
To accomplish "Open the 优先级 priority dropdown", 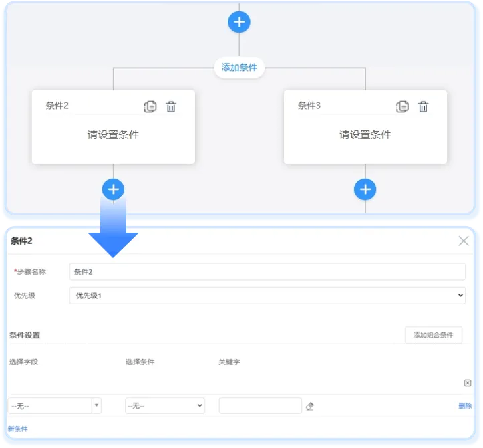I will pyautogui.click(x=267, y=295).
